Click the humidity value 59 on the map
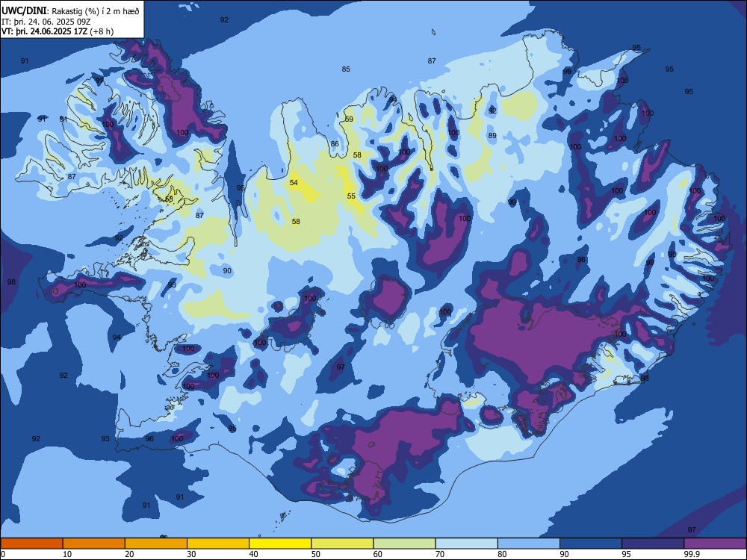 coord(349,119)
